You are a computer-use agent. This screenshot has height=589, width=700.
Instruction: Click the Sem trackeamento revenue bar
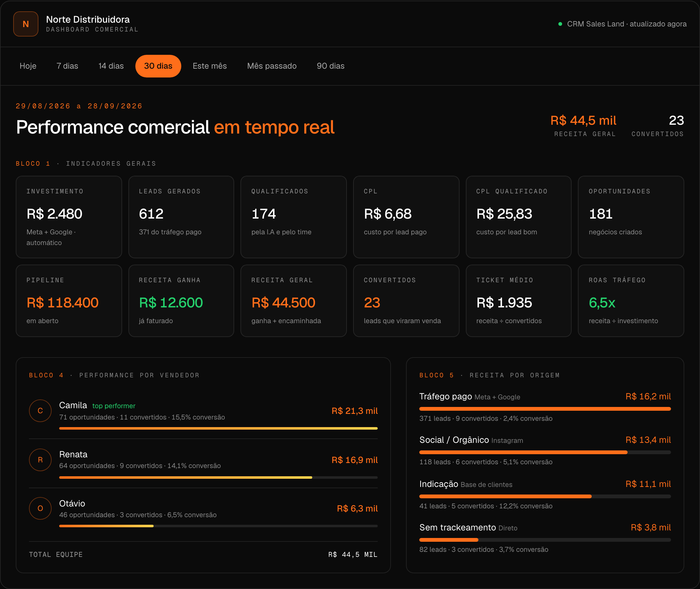tap(545, 540)
